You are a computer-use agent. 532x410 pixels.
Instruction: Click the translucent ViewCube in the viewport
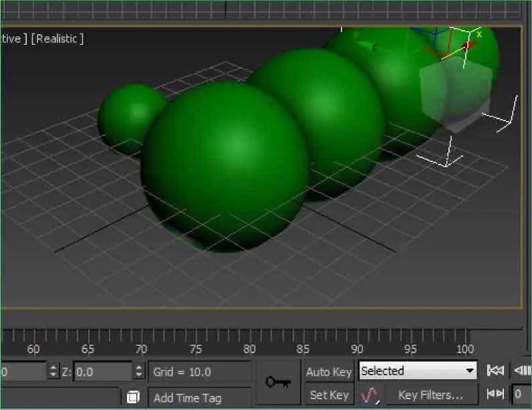455,92
